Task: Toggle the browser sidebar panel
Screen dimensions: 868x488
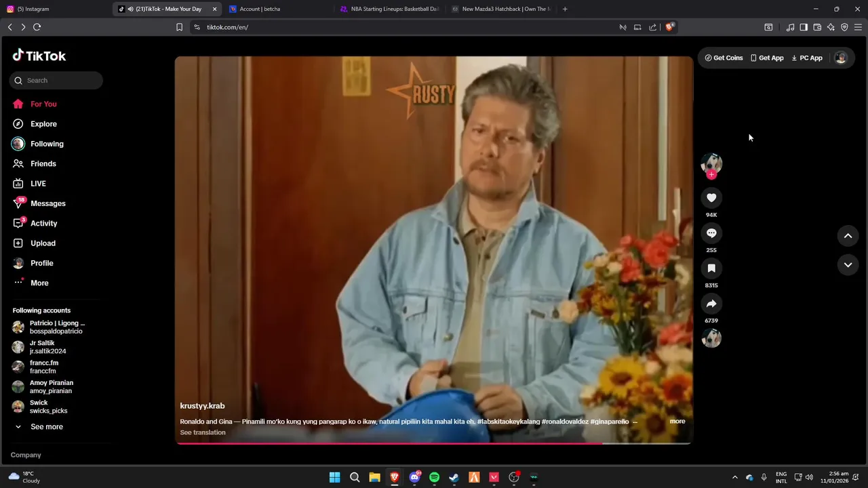Action: [x=804, y=27]
